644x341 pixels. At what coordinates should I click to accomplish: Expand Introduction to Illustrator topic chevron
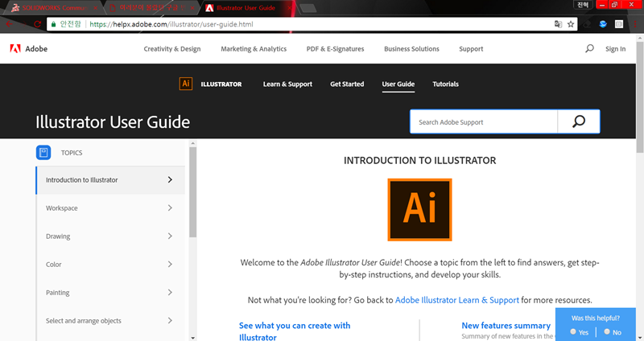pos(170,179)
